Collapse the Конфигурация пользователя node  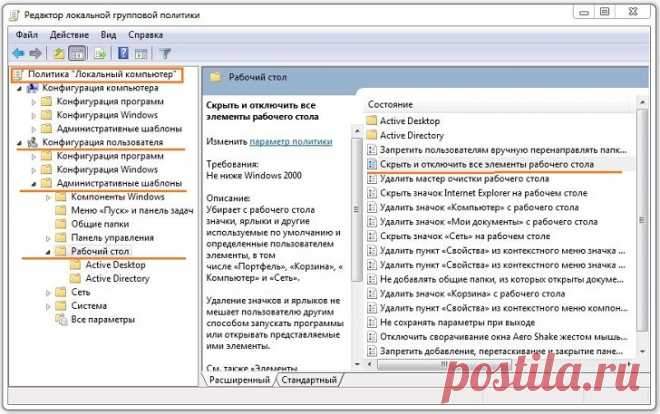click(19, 143)
